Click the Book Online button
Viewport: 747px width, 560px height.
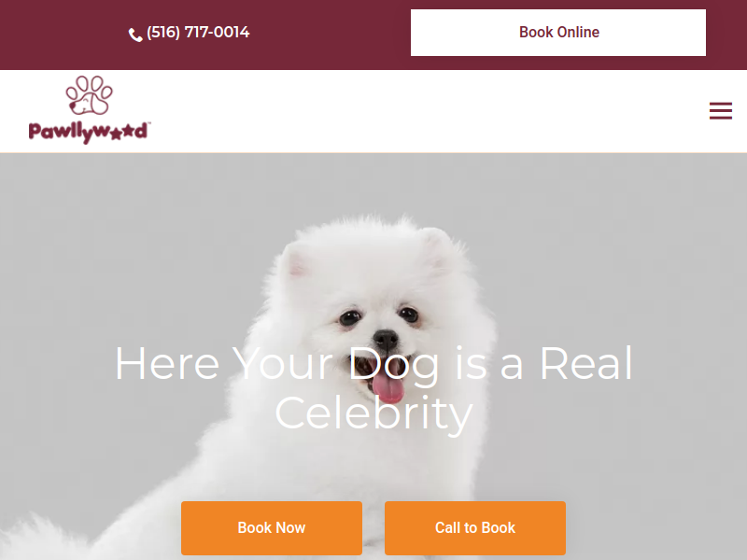tap(557, 33)
